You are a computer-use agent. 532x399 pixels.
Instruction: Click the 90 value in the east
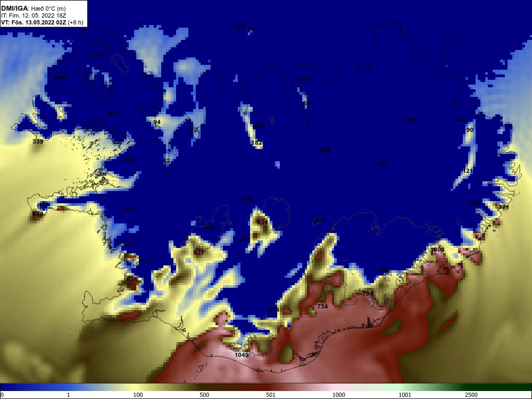pyautogui.click(x=470, y=130)
